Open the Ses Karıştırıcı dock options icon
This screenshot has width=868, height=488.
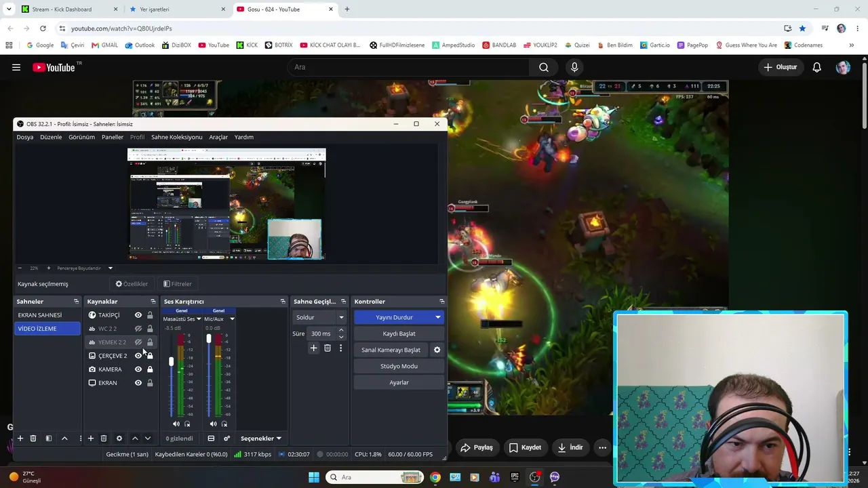click(283, 302)
